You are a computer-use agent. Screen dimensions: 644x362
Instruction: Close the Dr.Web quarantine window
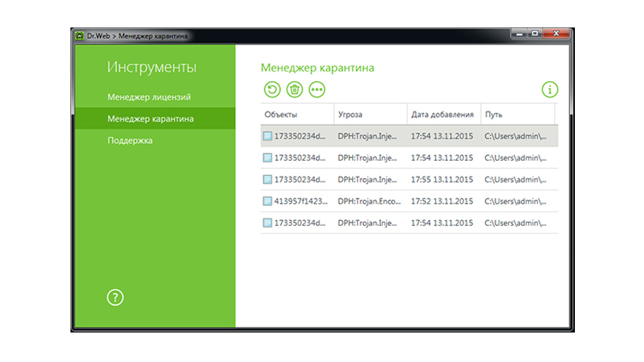556,34
